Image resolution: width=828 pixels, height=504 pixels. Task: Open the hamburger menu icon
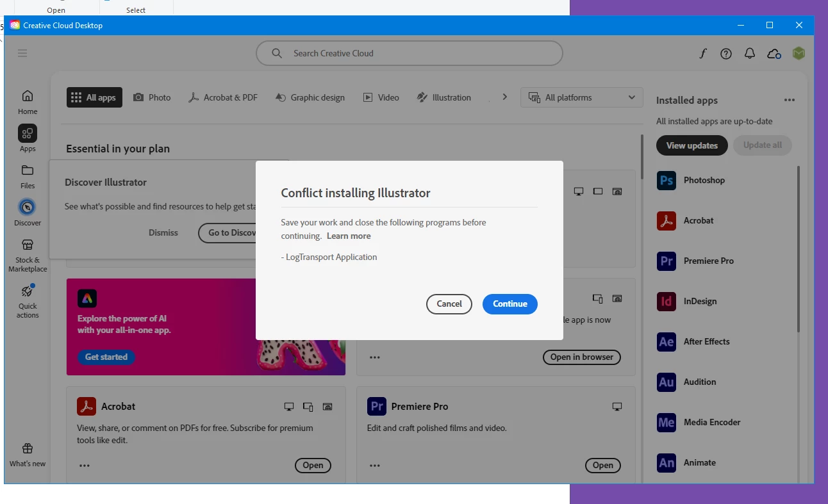22,53
